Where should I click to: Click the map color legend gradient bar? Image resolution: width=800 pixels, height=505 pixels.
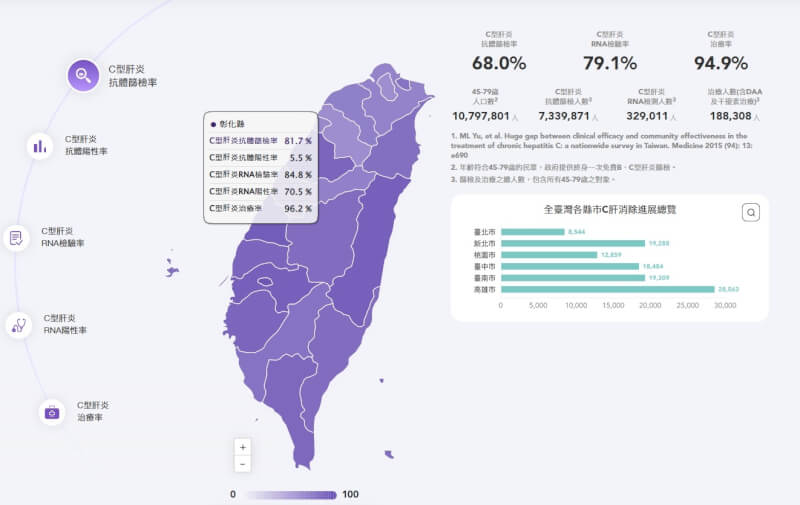(292, 495)
